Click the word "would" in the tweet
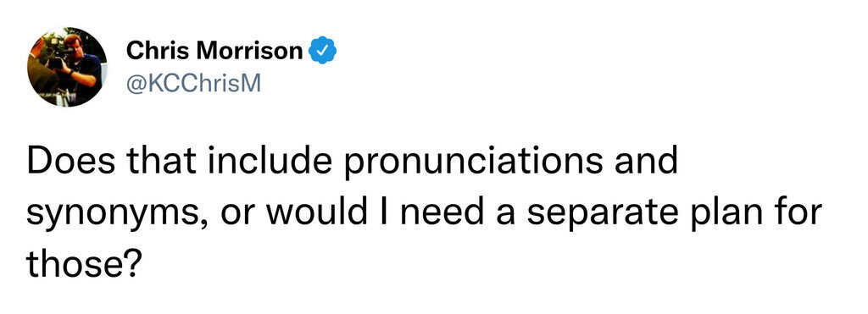This screenshot has width=868, height=314. (x=319, y=212)
